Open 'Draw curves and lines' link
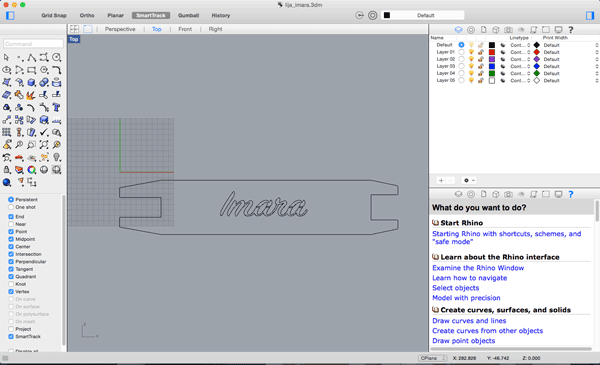Screen dimensions: 600x365 pyautogui.click(x=469, y=321)
